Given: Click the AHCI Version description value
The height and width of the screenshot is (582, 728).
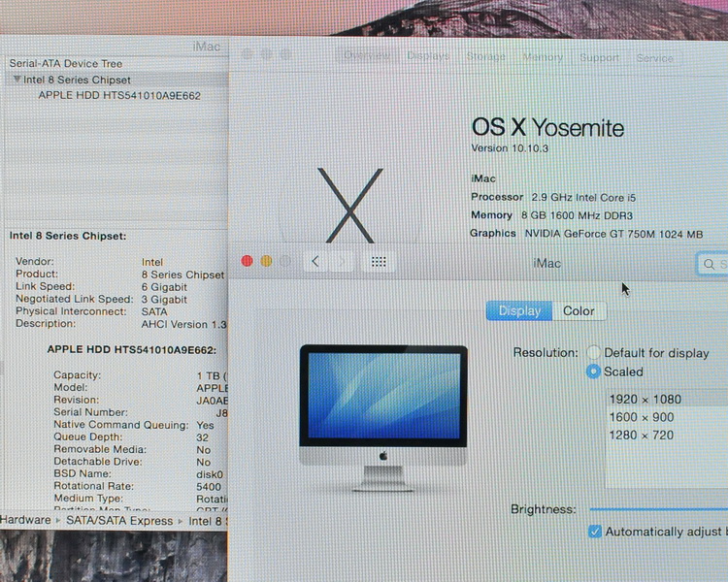Looking at the screenshot, I should 183,324.
